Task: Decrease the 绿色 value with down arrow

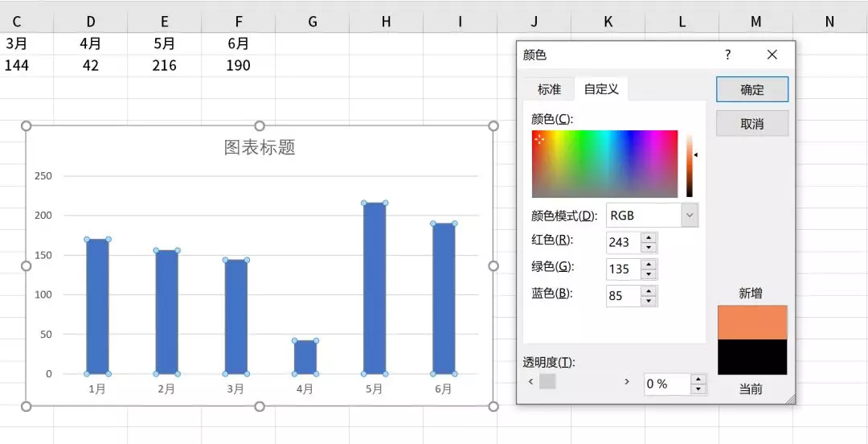Action: coord(649,274)
